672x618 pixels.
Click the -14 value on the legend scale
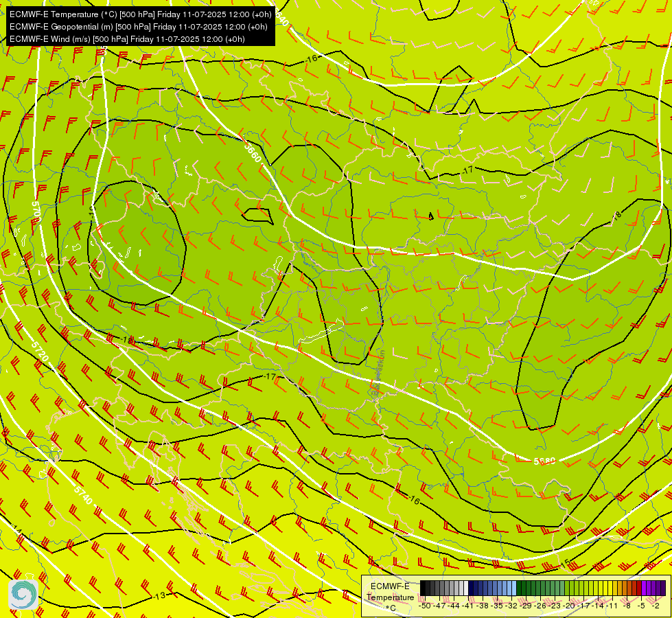pyautogui.click(x=598, y=606)
